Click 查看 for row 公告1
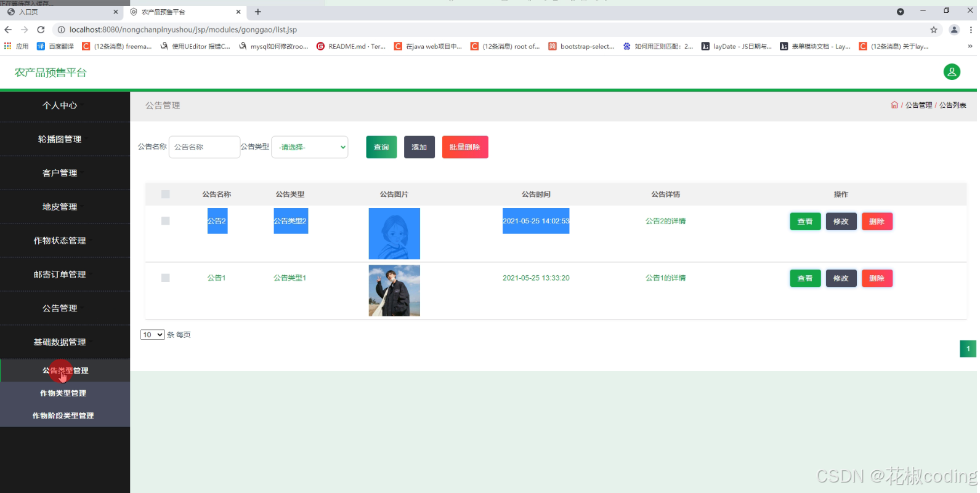 pos(805,278)
